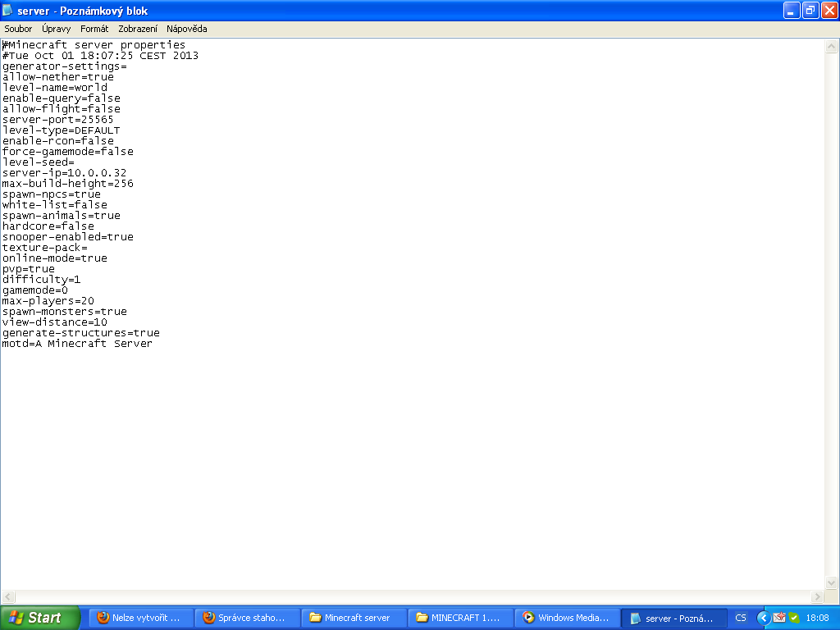Open the Zobrazení menu
This screenshot has height=630, width=840.
click(x=138, y=29)
